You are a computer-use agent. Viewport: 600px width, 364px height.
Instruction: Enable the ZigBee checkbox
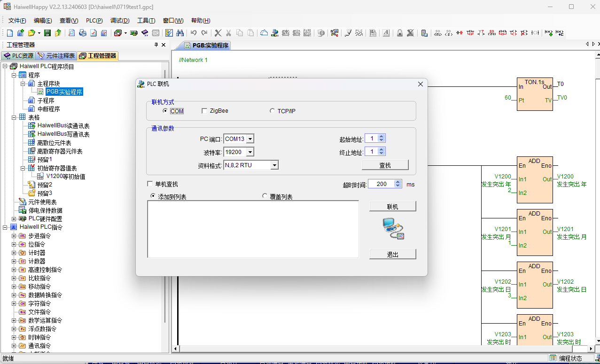pyautogui.click(x=204, y=111)
